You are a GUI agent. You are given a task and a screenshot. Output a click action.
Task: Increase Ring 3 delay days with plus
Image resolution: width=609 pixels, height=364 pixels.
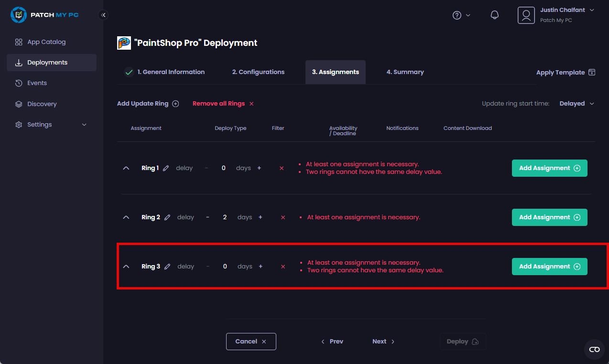[x=261, y=267]
